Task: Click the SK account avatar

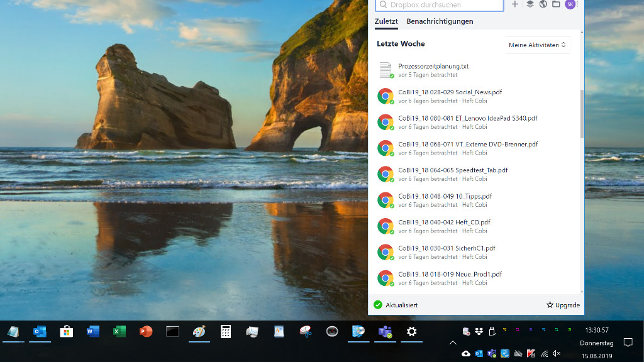Action: [570, 4]
